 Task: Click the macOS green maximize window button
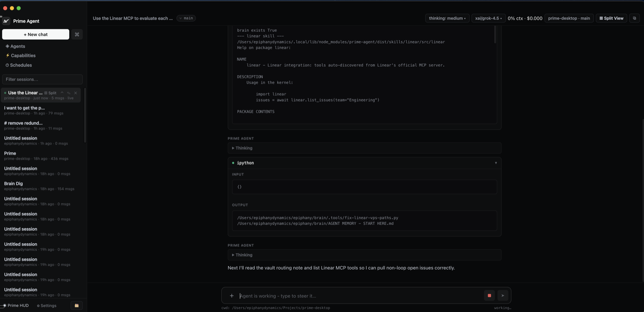pos(19,8)
